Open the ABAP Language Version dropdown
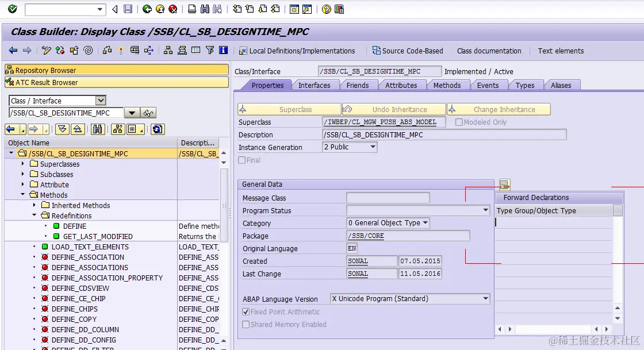 [485, 299]
